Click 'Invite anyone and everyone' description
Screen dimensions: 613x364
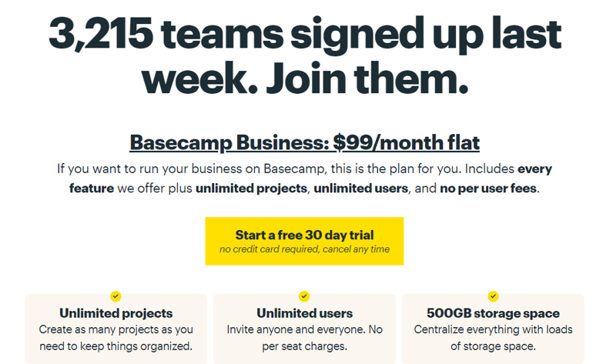[296, 329]
